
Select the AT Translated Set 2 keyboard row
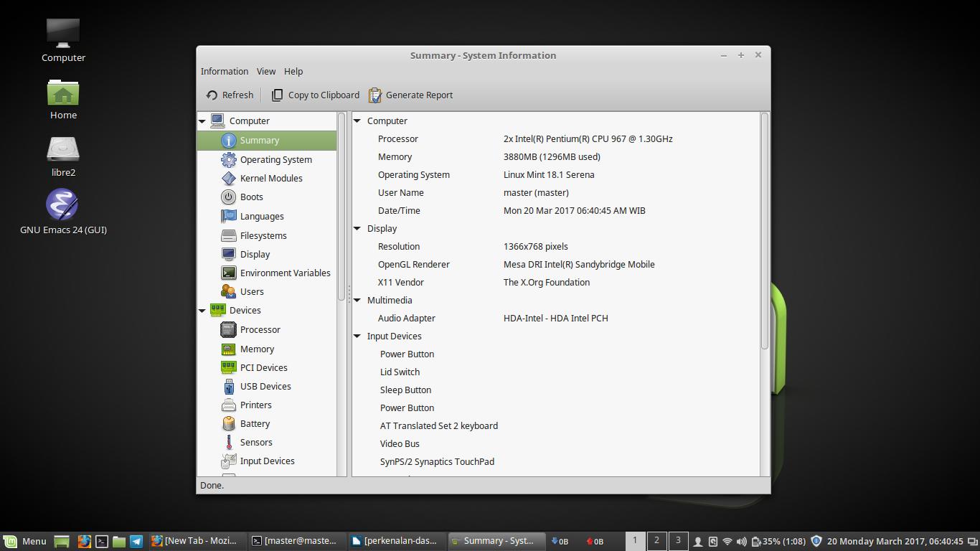(556, 426)
